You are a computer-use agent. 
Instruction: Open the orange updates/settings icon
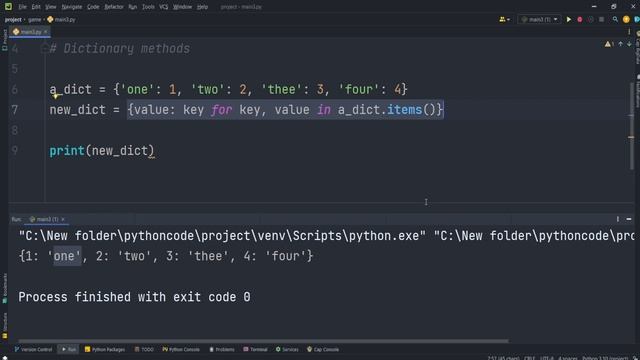pyautogui.click(x=626, y=20)
